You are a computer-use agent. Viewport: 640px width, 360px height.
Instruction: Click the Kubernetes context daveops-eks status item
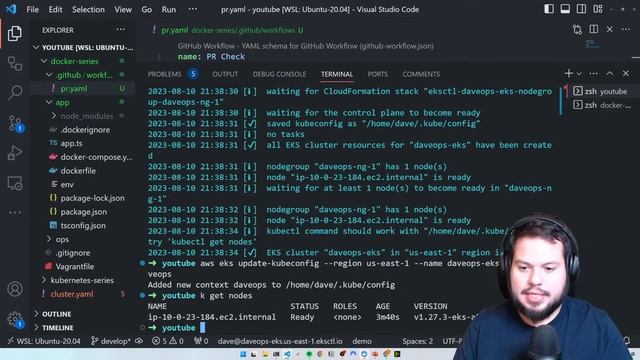pos(280,341)
